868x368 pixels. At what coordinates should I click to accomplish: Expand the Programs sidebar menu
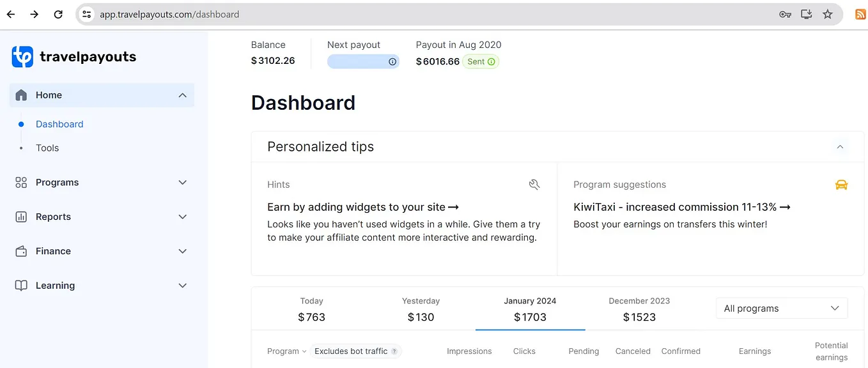[182, 183]
